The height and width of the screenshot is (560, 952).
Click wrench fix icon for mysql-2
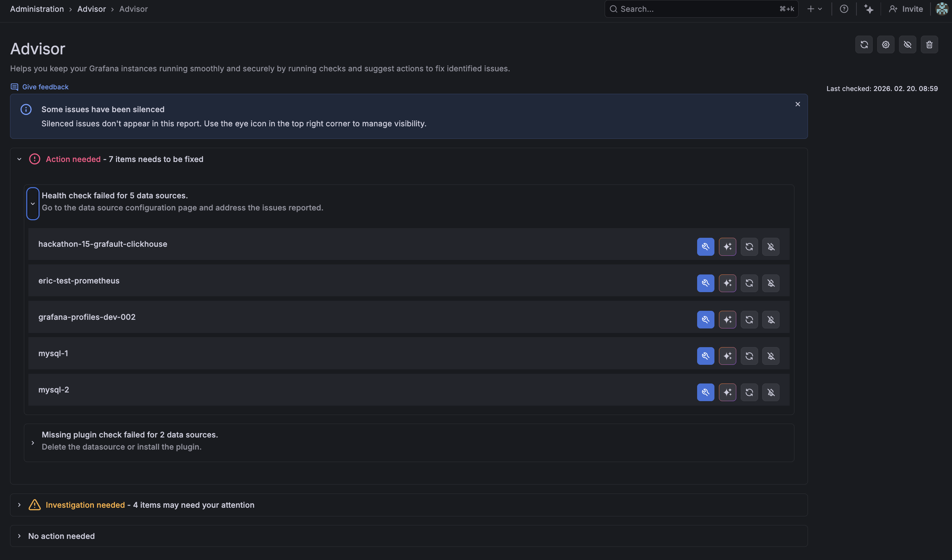pos(705,392)
